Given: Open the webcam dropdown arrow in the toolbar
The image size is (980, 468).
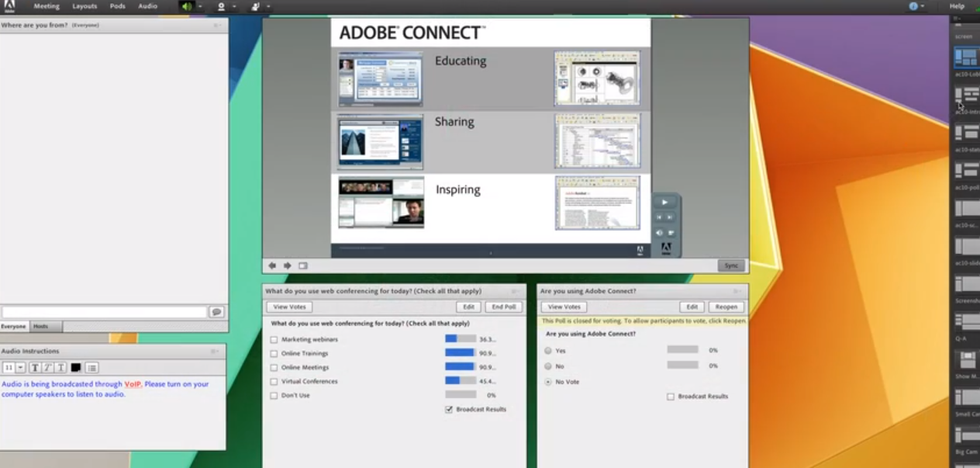Looking at the screenshot, I should click(x=234, y=6).
